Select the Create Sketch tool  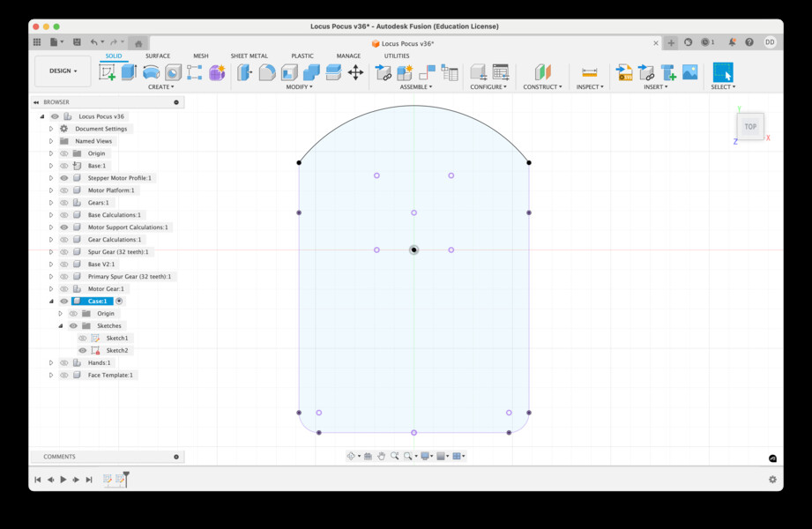pos(108,72)
